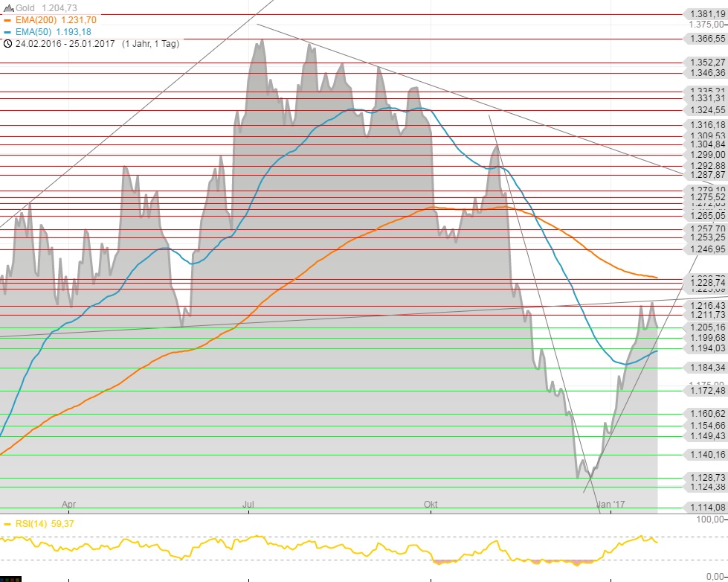
Task: Click the clock icon beside the date range
Action: coord(7,44)
